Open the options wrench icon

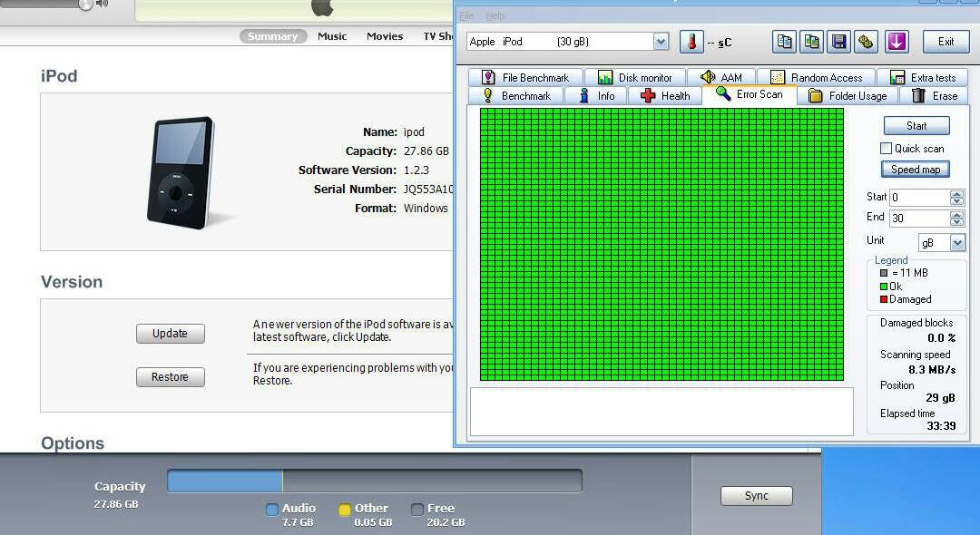[867, 42]
